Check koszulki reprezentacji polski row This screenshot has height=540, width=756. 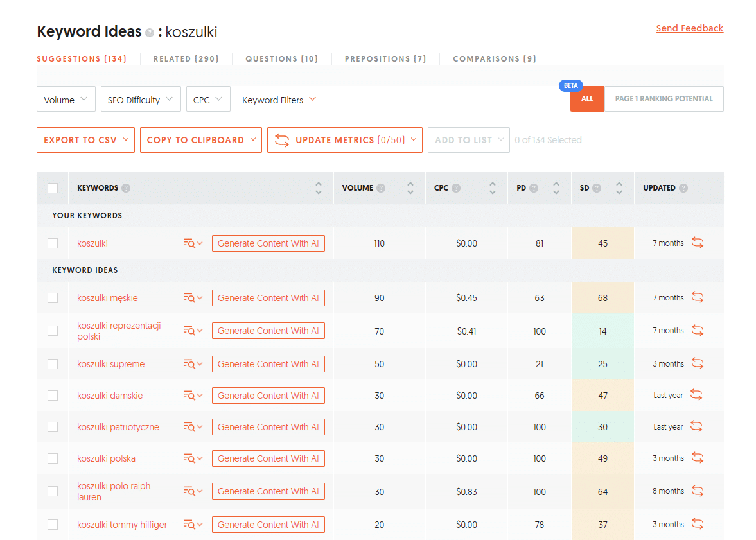click(x=53, y=331)
